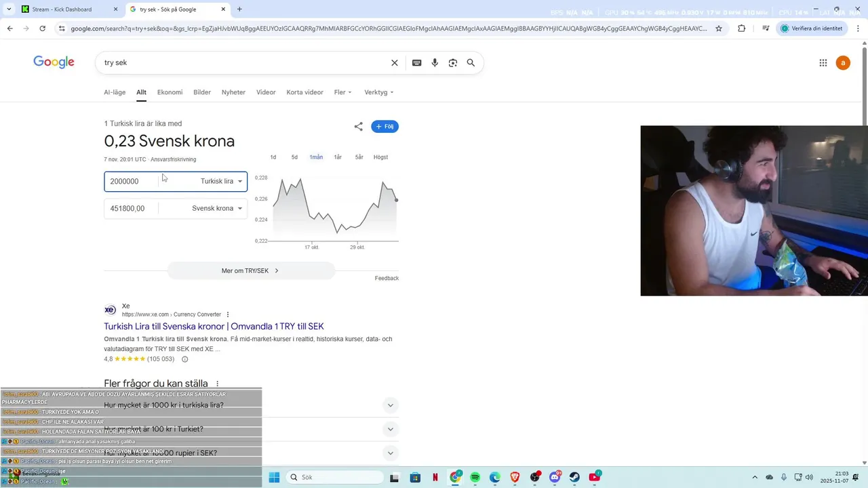This screenshot has height=488, width=868.
Task: Click the Google logo
Action: click(54, 62)
